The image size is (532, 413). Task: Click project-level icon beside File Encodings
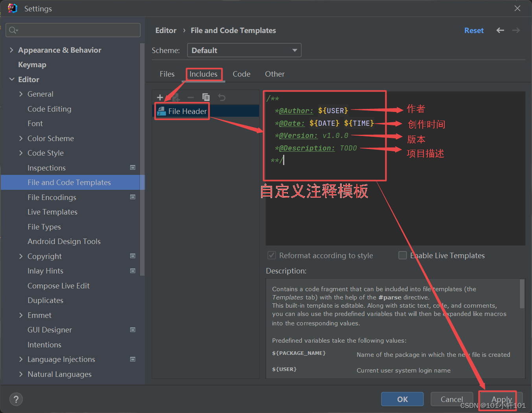pos(133,197)
